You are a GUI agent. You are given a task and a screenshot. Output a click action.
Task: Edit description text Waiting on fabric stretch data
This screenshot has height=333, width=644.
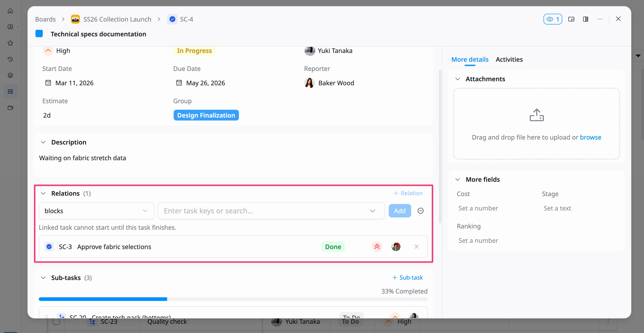[x=82, y=158]
